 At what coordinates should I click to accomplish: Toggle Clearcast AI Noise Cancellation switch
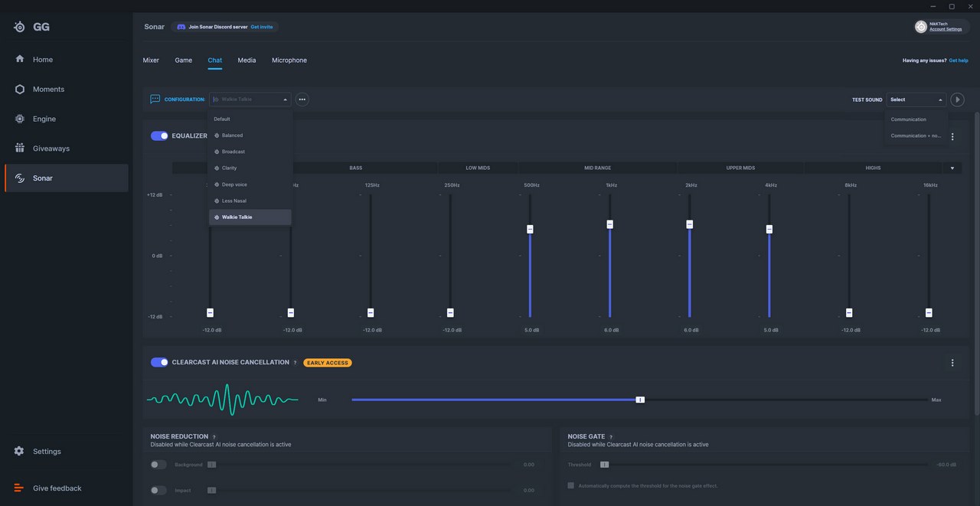[x=159, y=362]
